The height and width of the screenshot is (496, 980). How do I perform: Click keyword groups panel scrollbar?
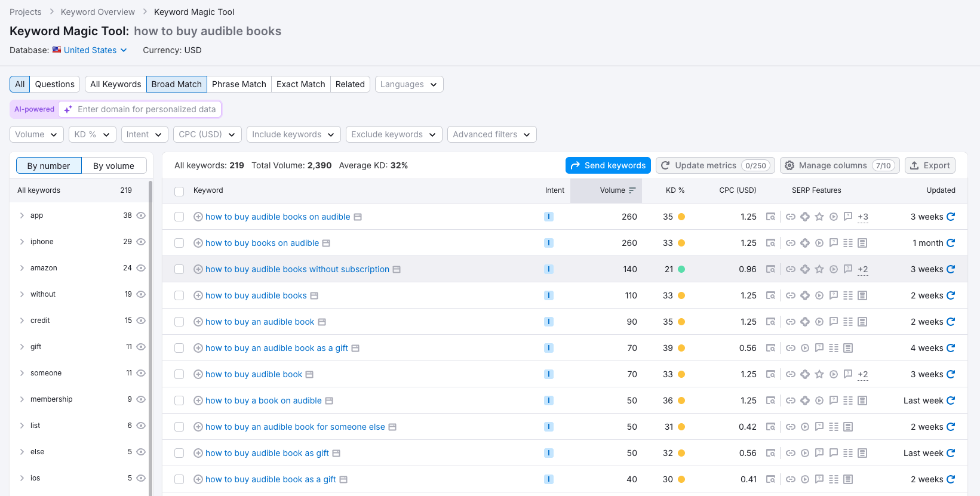tap(150, 337)
